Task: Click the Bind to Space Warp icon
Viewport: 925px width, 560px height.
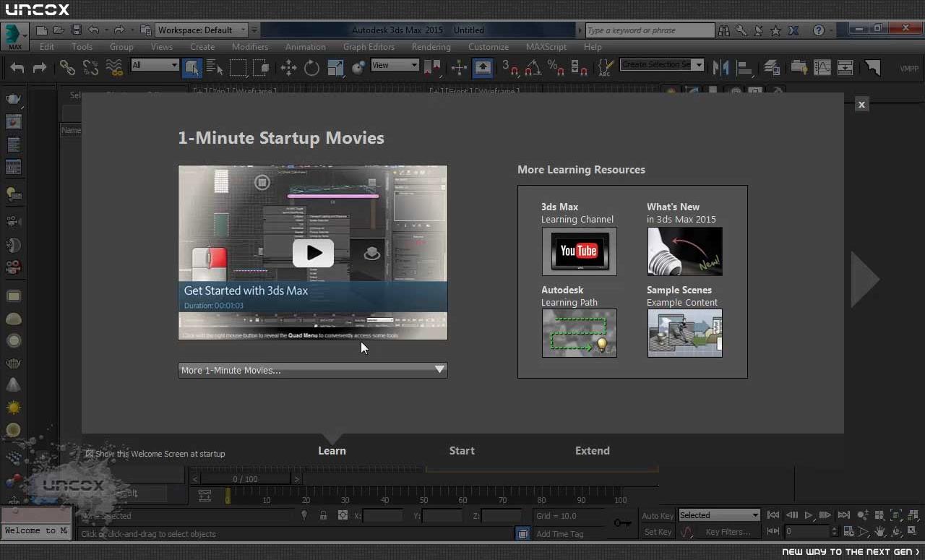Action: [113, 67]
